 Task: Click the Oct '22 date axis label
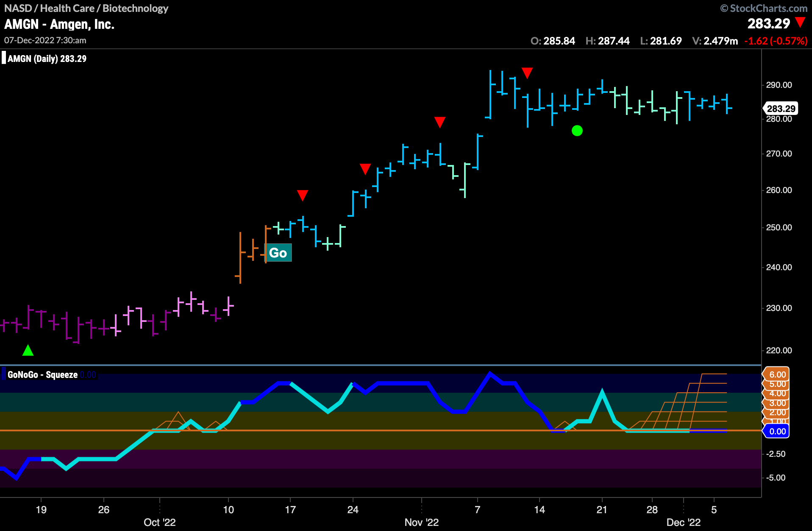pyautogui.click(x=160, y=522)
